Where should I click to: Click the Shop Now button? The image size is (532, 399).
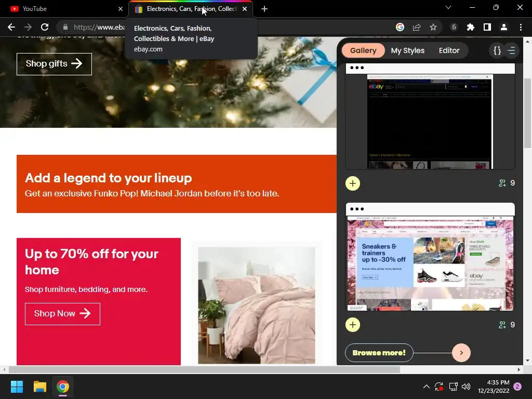[x=62, y=314]
